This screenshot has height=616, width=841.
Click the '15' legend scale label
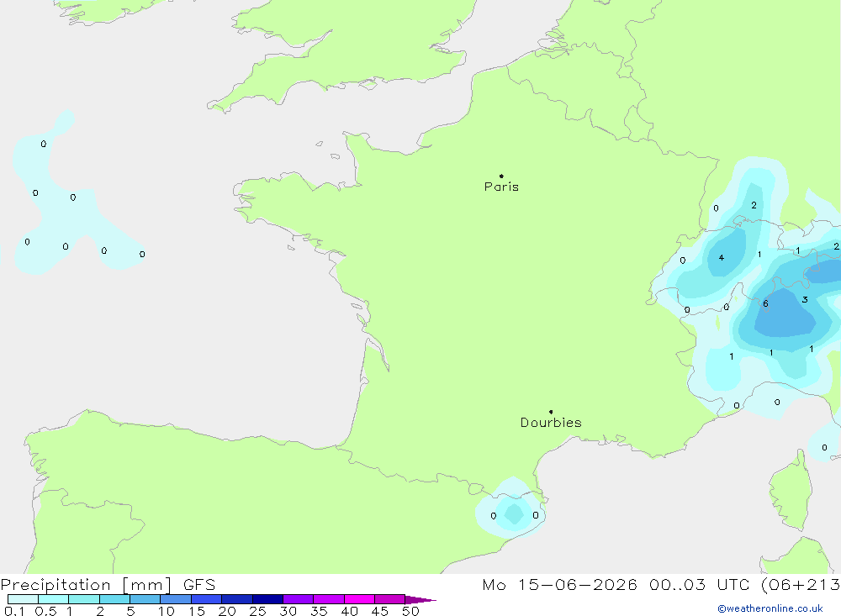[197, 611]
